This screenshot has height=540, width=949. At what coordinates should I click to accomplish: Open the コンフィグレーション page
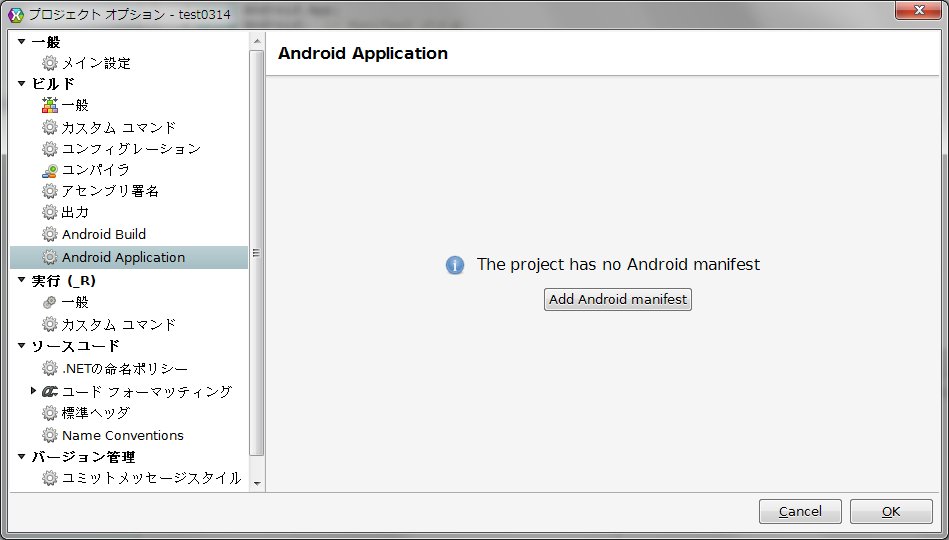tap(131, 149)
